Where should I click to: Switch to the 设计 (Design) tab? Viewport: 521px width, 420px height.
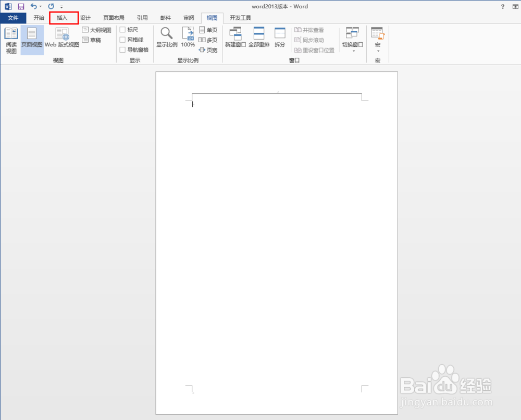click(x=85, y=18)
